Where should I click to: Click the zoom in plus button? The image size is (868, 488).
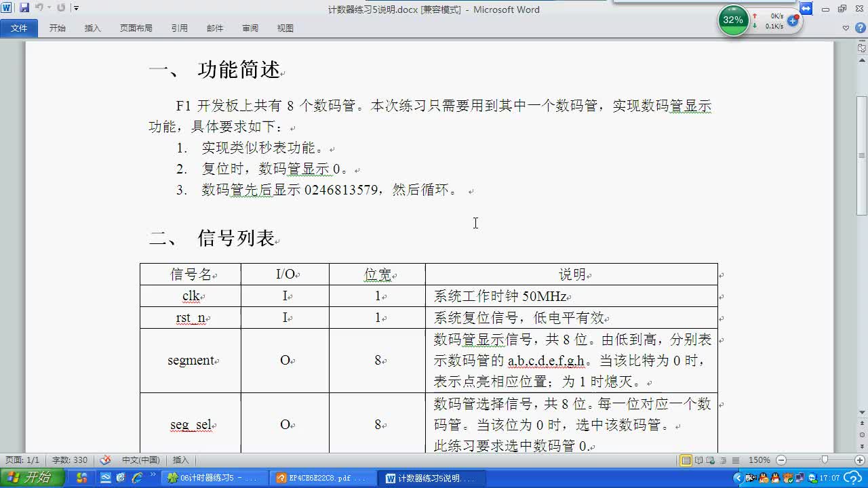coord(861,460)
